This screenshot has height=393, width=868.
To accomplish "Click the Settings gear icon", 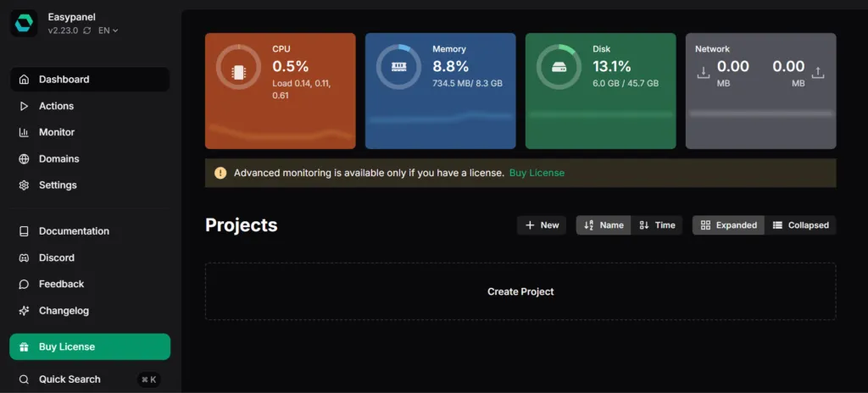I will (x=24, y=185).
